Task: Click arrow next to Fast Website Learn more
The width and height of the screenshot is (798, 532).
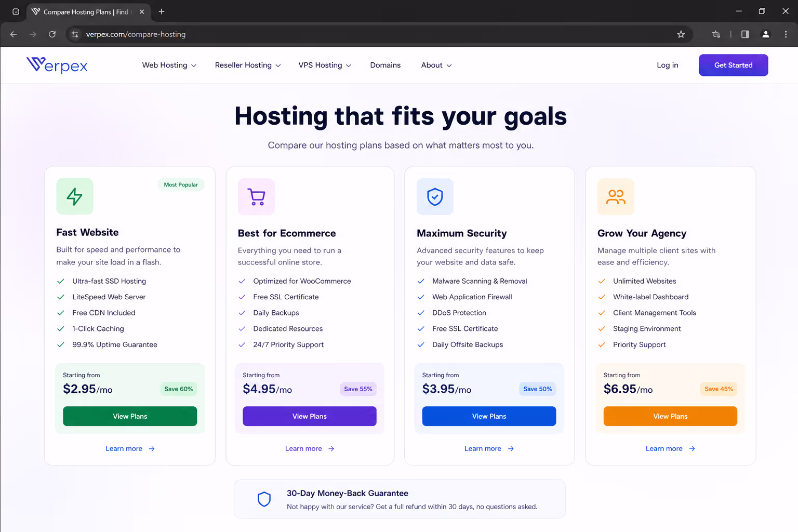Action: (152, 449)
